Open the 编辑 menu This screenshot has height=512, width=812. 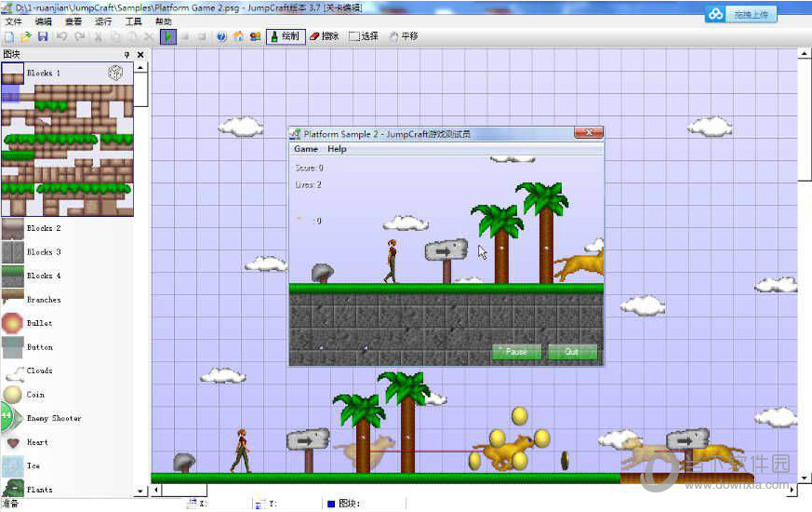coord(44,21)
